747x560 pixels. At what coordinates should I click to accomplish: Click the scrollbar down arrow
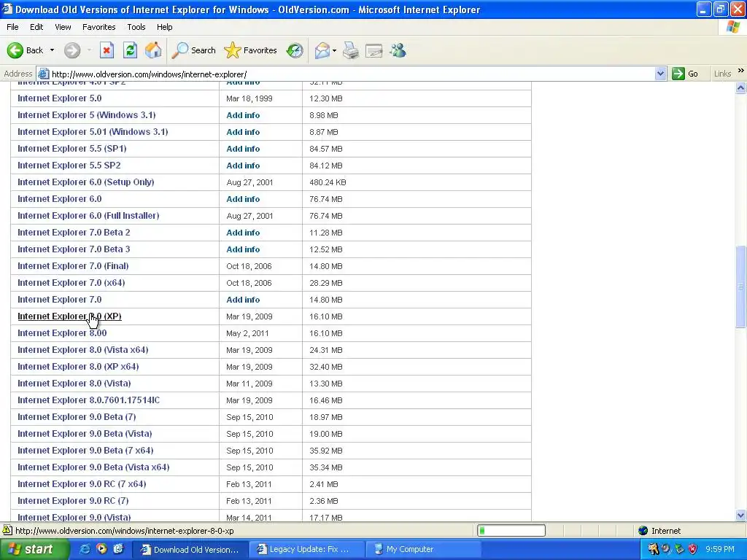741,516
